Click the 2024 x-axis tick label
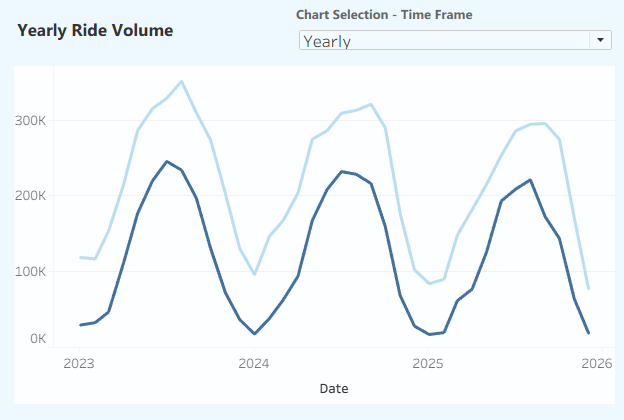Image resolution: width=624 pixels, height=420 pixels. [x=254, y=363]
